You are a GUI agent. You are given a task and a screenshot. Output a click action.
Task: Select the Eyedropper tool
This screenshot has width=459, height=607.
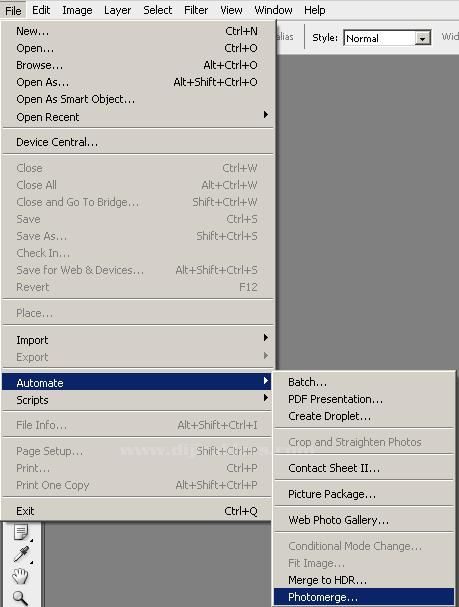click(x=21, y=554)
